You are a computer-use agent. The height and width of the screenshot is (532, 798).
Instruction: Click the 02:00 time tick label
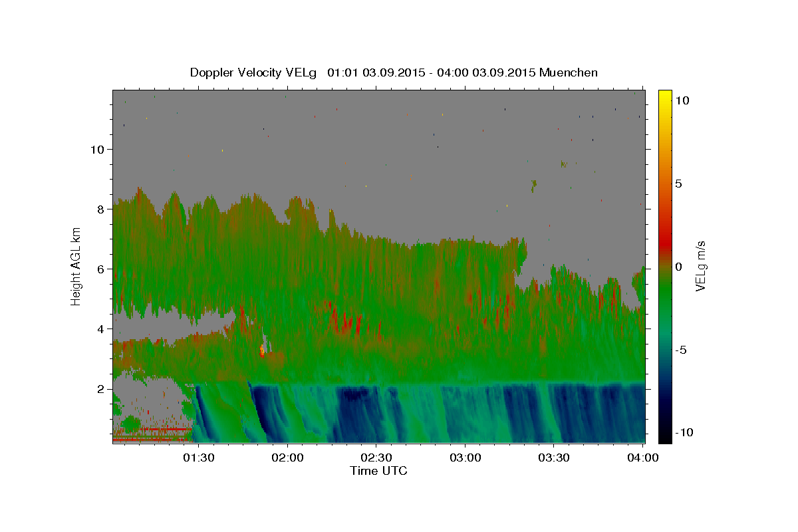[288, 458]
